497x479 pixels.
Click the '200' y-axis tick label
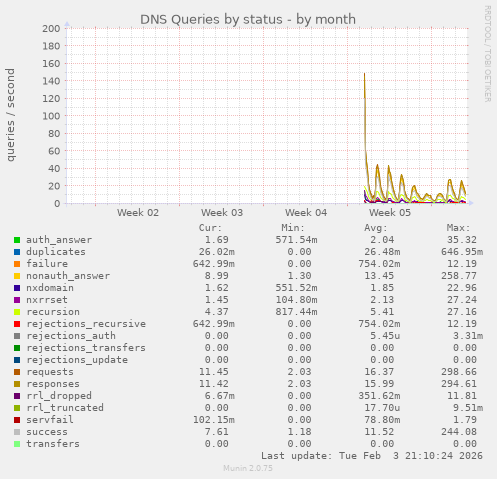pyautogui.click(x=51, y=28)
